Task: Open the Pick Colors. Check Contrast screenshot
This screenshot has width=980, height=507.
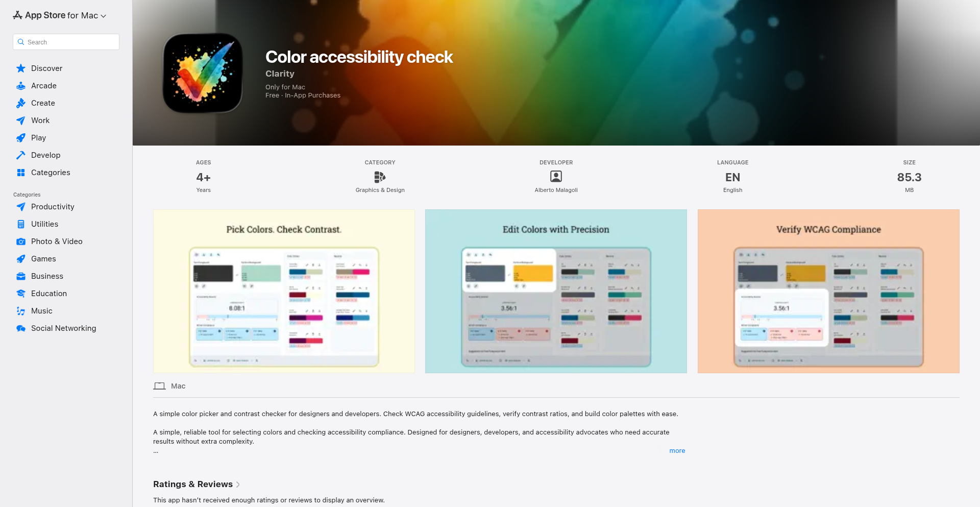Action: coord(284,291)
